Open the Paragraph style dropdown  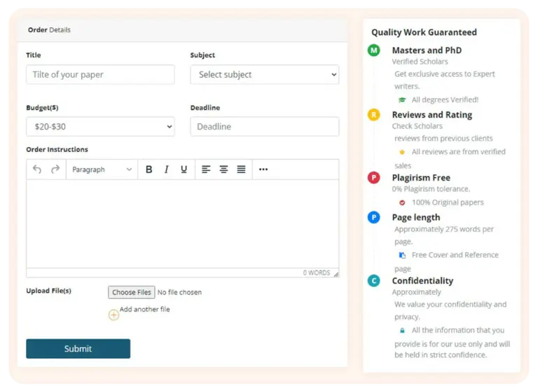(102, 169)
